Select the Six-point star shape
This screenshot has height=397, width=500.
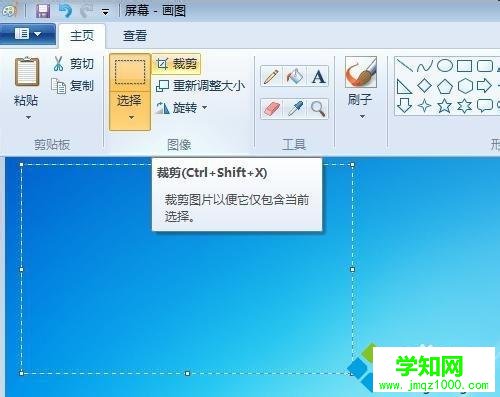click(x=465, y=106)
